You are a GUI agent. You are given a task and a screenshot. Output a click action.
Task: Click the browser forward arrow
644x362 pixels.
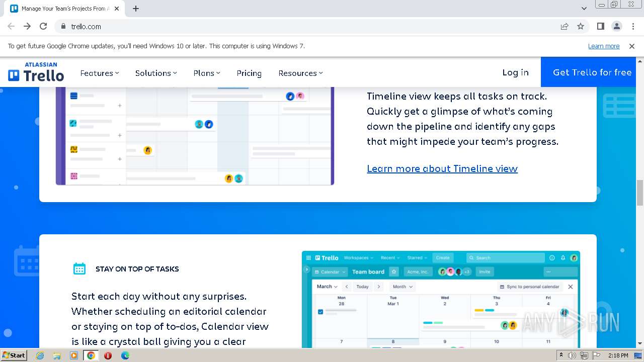(x=27, y=26)
